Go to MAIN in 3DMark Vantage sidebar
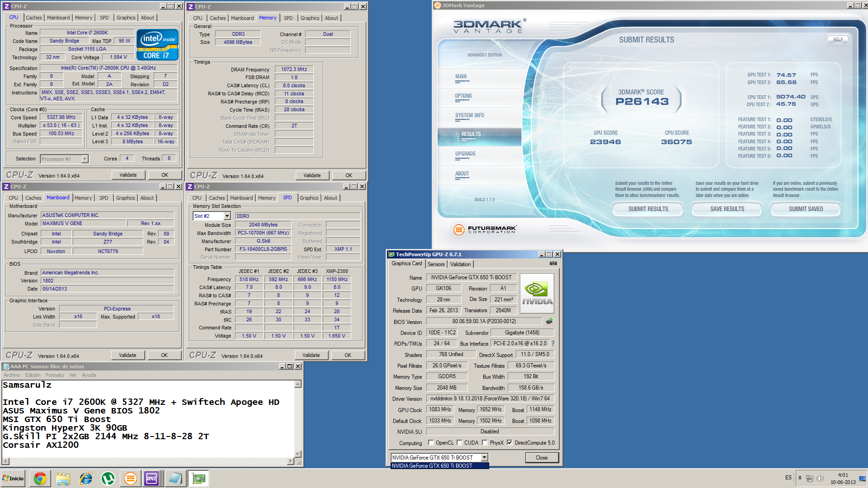The height and width of the screenshot is (488, 868). coord(461,77)
